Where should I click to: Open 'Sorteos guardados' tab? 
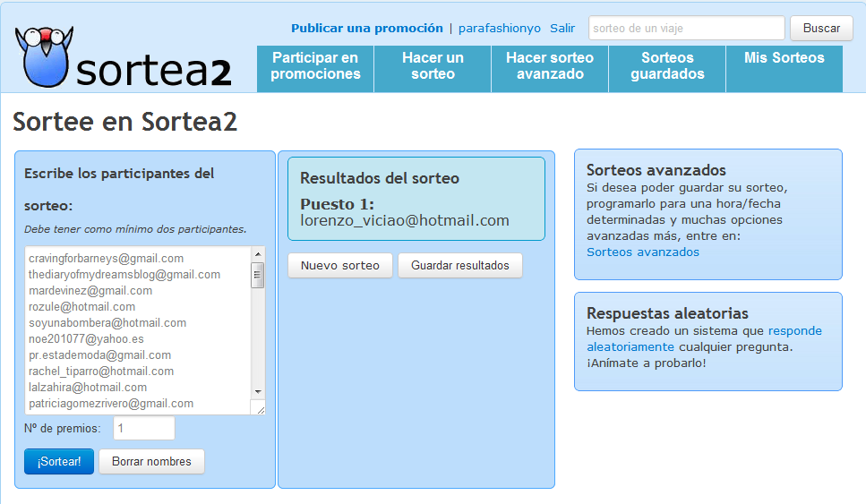tap(667, 66)
